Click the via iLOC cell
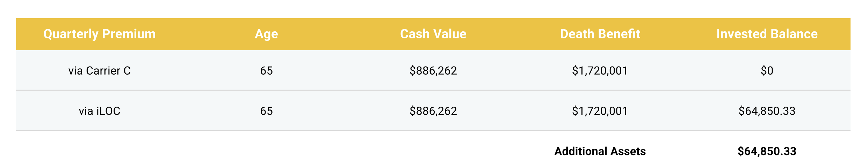This screenshot has height=168, width=868. pyautogui.click(x=99, y=111)
